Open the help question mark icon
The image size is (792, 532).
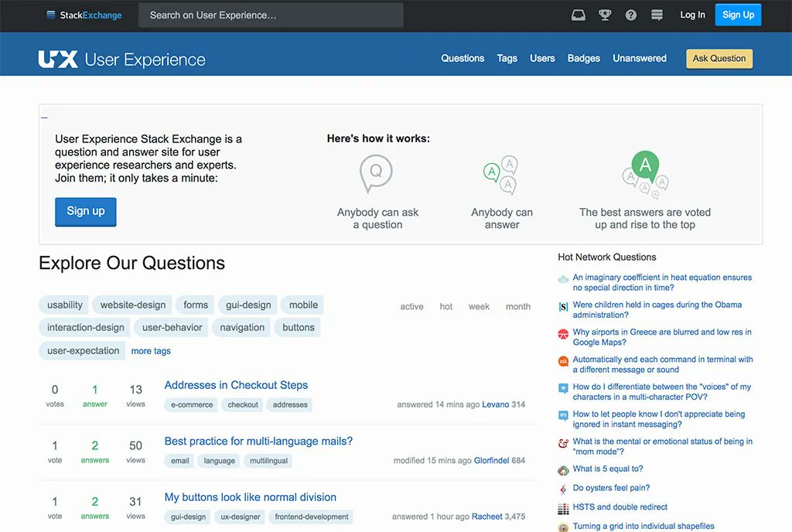pos(631,15)
